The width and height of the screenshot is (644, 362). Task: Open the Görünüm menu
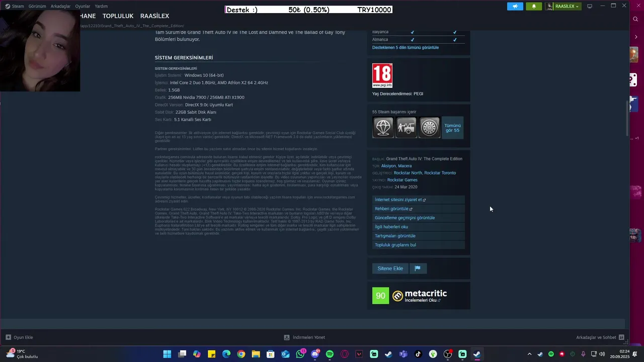[37, 6]
